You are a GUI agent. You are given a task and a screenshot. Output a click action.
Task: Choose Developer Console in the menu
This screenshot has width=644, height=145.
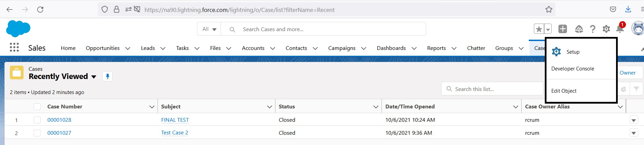572,69
